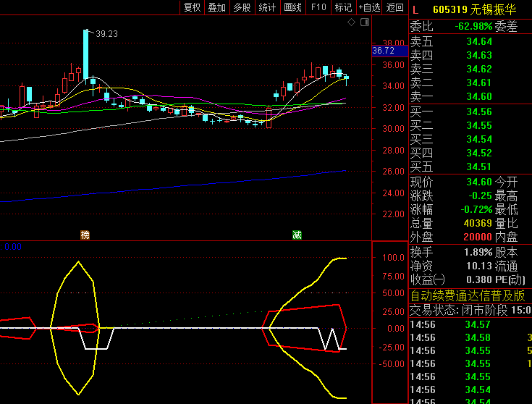Click the 返回 back button
Image resolution: width=532 pixels, height=404 pixels.
394,7
